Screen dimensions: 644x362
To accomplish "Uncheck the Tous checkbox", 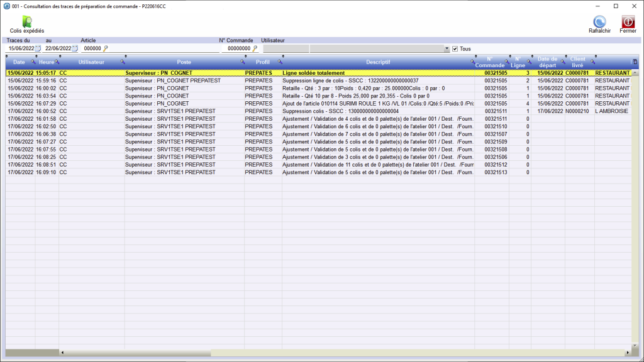I will (x=455, y=48).
